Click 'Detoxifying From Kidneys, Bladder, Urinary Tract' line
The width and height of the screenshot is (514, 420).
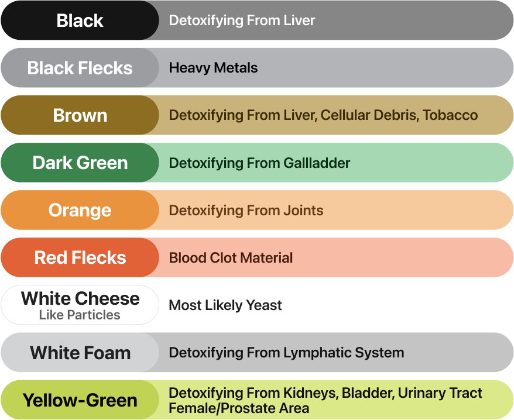[x=325, y=394]
